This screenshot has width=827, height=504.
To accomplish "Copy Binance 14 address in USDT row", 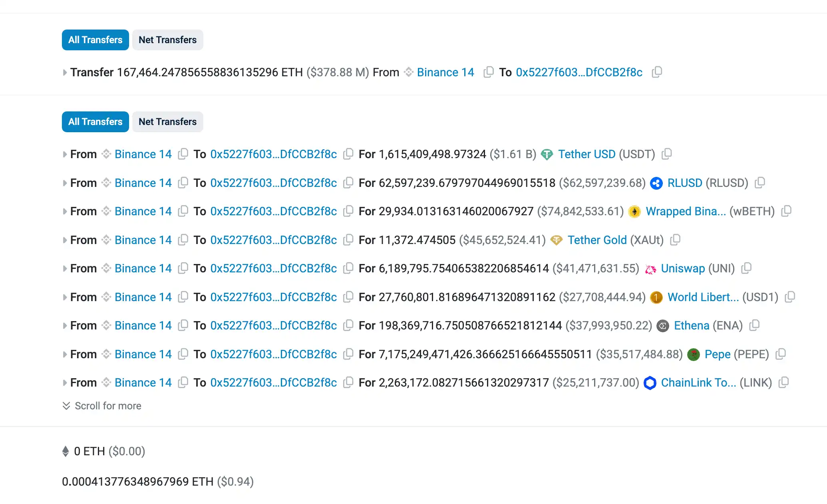I will pyautogui.click(x=183, y=154).
